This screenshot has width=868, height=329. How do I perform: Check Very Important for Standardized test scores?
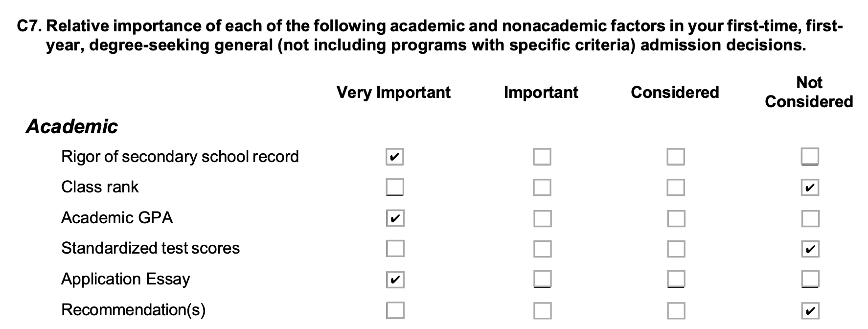[395, 248]
